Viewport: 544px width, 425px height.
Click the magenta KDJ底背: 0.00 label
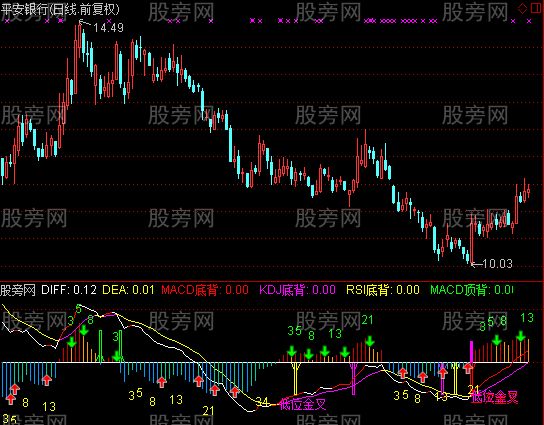pos(298,290)
